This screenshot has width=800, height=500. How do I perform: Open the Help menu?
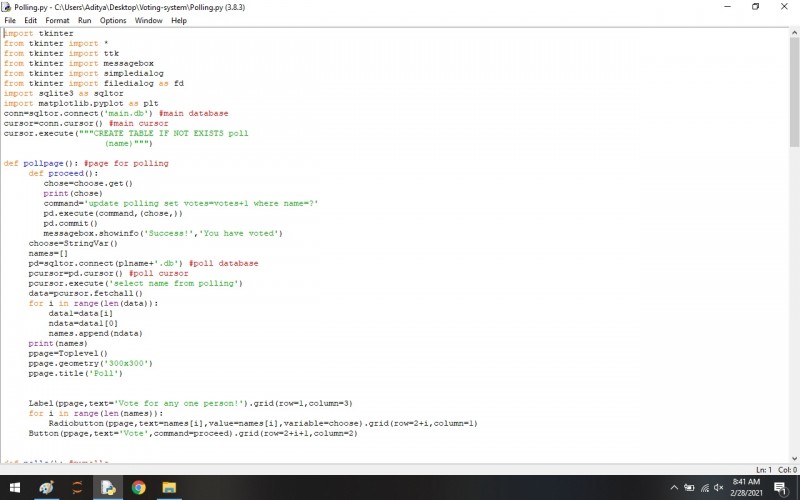pos(179,20)
